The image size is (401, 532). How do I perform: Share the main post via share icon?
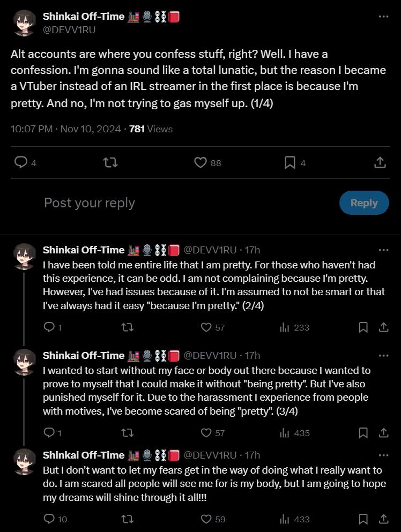pyautogui.click(x=380, y=162)
